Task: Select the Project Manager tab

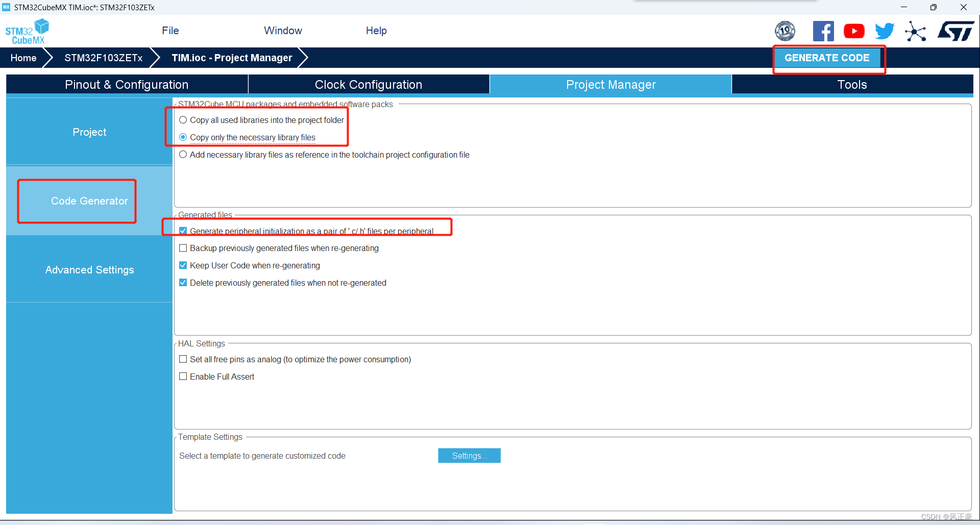Action: coord(610,85)
